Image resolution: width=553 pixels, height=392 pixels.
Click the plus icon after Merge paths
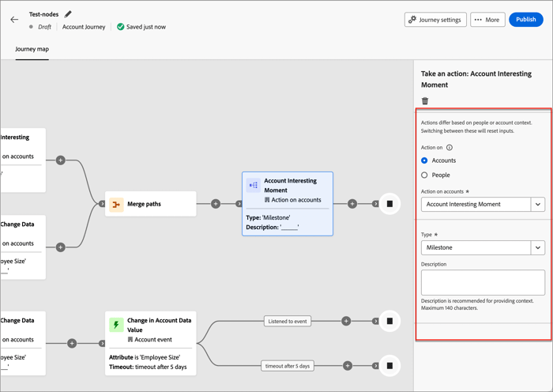pos(216,204)
